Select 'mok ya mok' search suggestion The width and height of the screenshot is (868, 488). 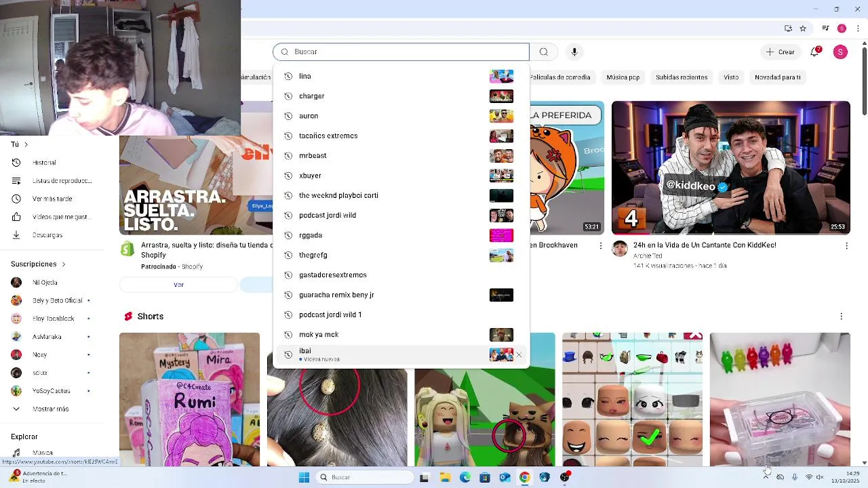[401, 335]
